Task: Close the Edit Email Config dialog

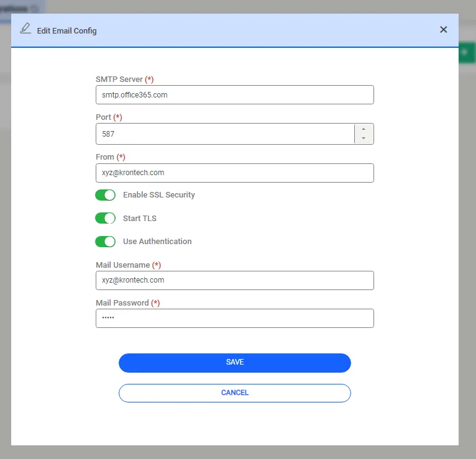Action: pos(443,30)
